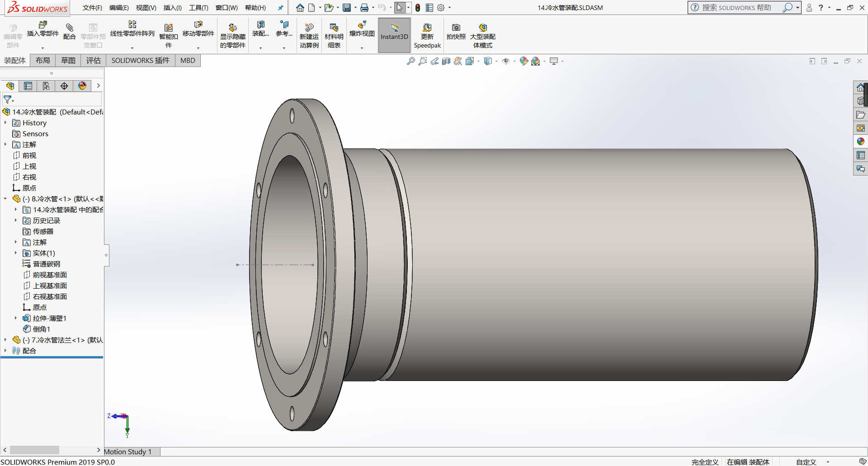
Task: Switch to SOLIDWORKS 插件 tab
Action: [x=141, y=61]
